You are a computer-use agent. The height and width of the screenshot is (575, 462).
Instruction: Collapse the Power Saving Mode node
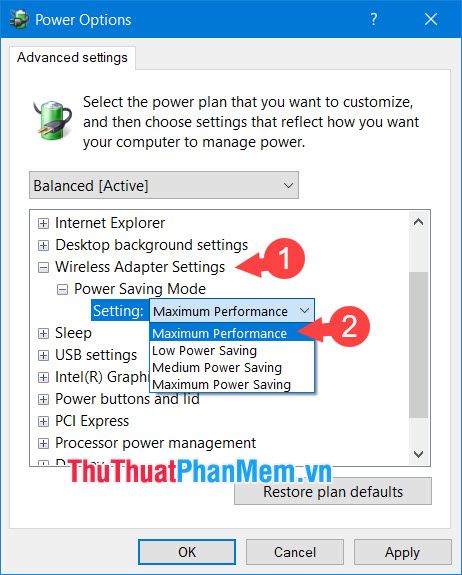point(62,290)
